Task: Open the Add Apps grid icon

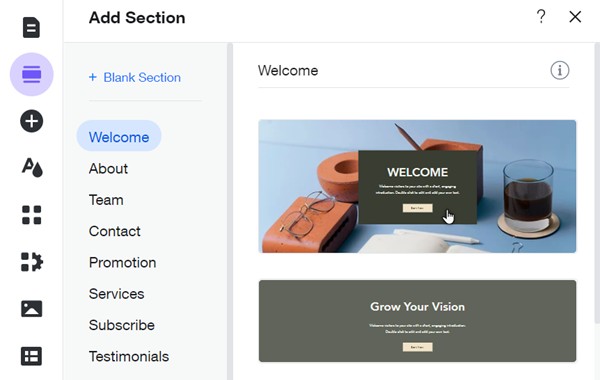Action: [31, 215]
